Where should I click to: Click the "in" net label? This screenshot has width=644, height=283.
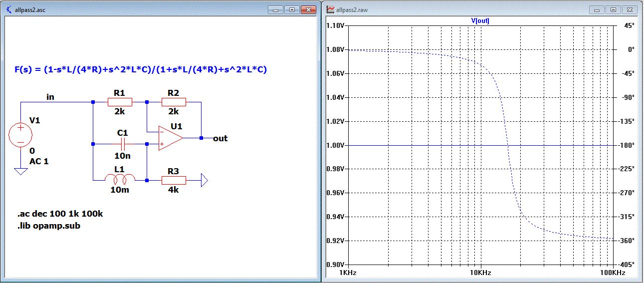pos(50,97)
